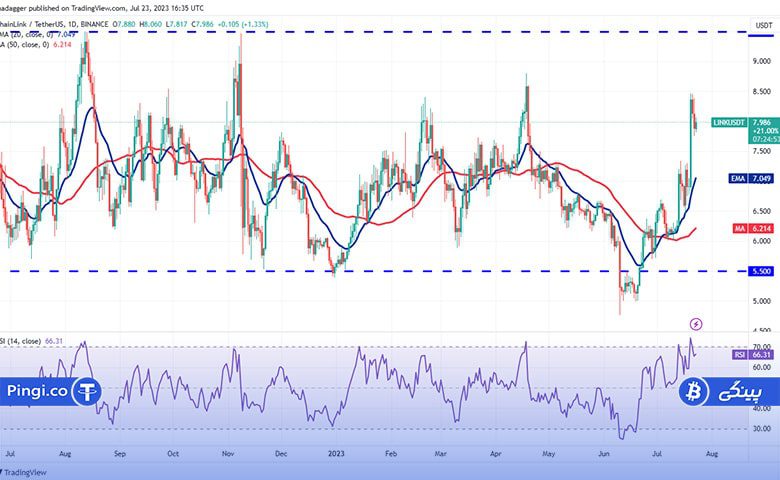The image size is (780, 480).
Task: Click the Tether logo icon
Action: 87,391
